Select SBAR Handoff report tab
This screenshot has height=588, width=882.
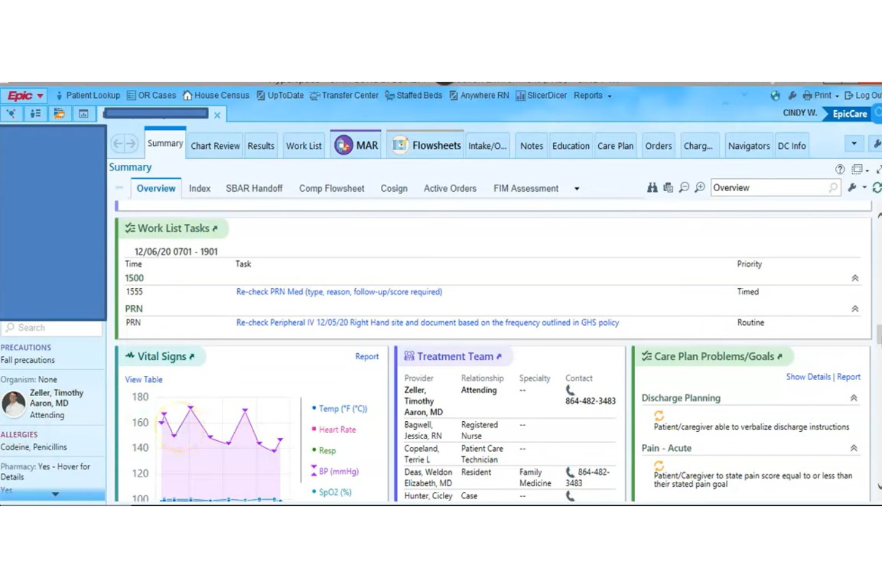pos(254,188)
